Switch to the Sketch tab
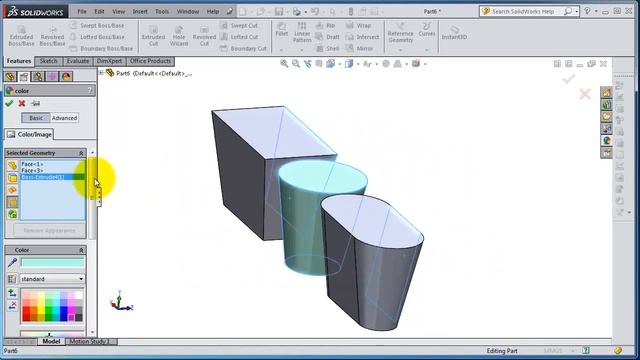 point(49,61)
